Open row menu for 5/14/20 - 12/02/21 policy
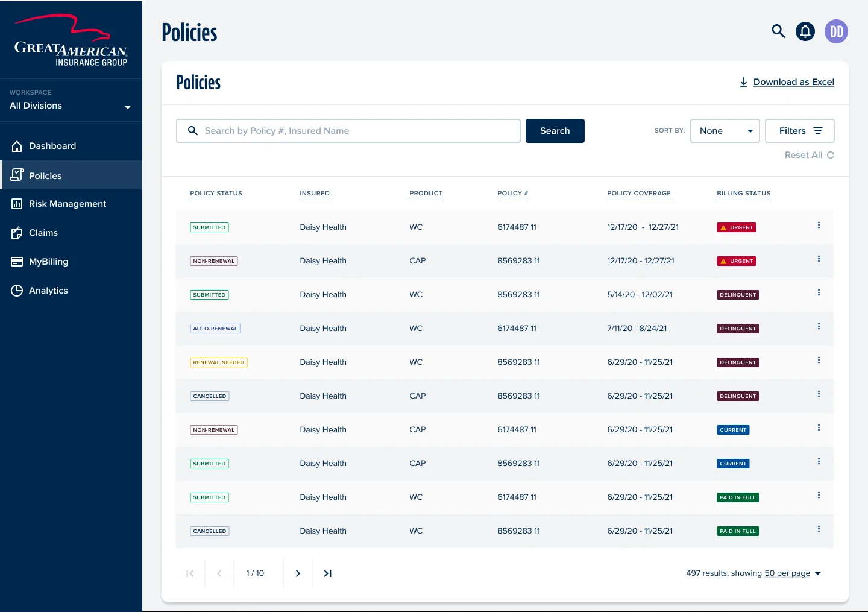 [819, 292]
